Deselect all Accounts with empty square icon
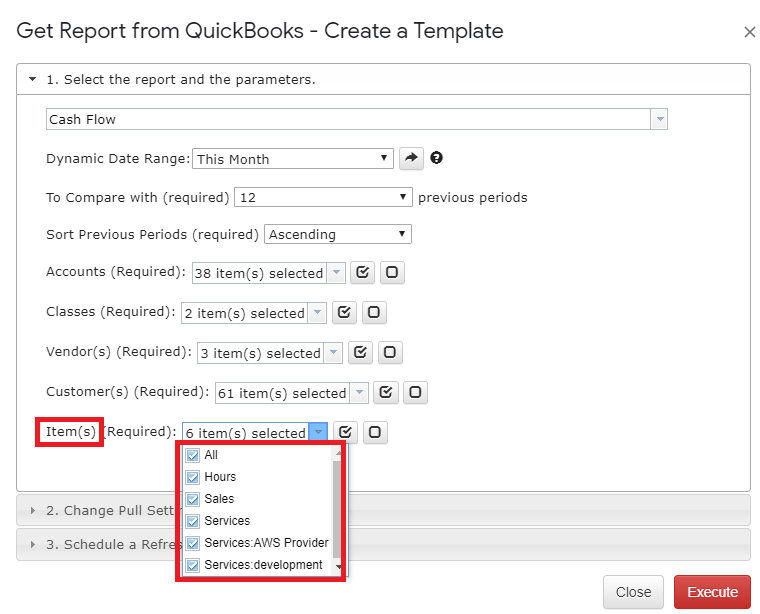 pyautogui.click(x=392, y=272)
